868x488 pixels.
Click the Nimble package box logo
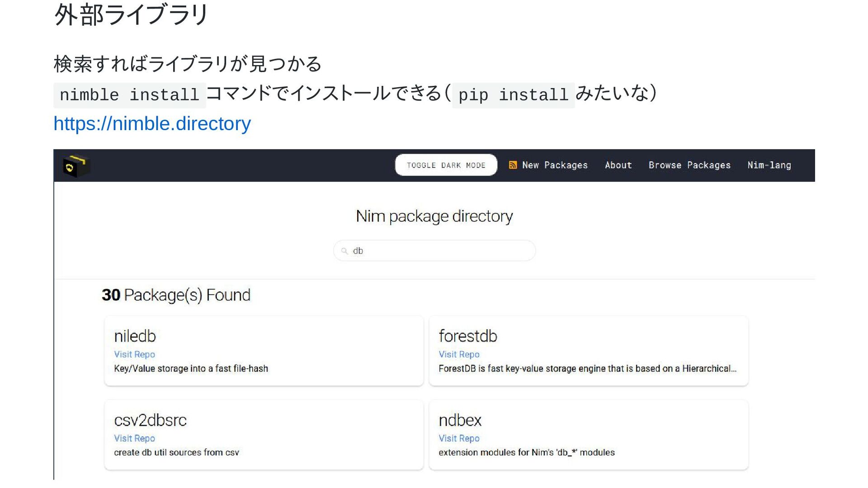click(x=76, y=166)
